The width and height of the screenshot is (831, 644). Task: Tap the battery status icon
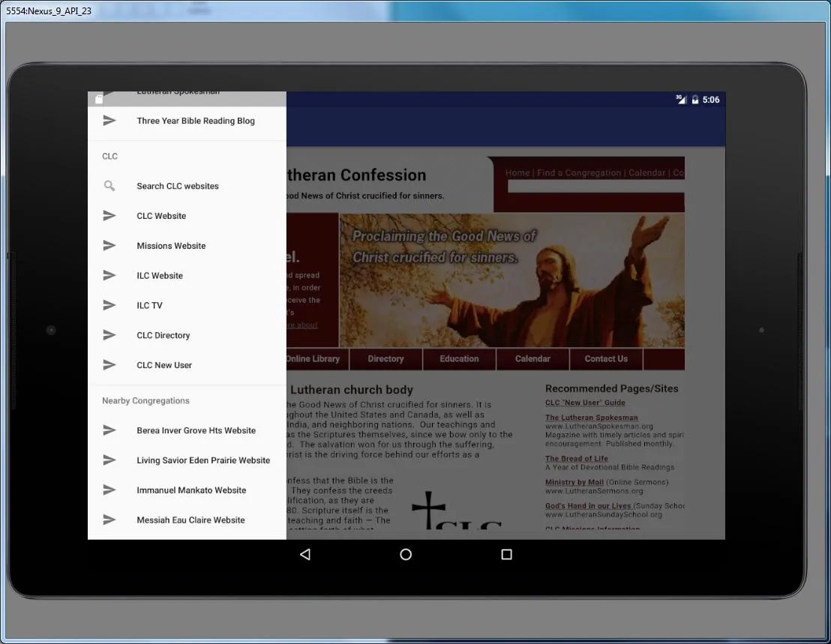695,100
